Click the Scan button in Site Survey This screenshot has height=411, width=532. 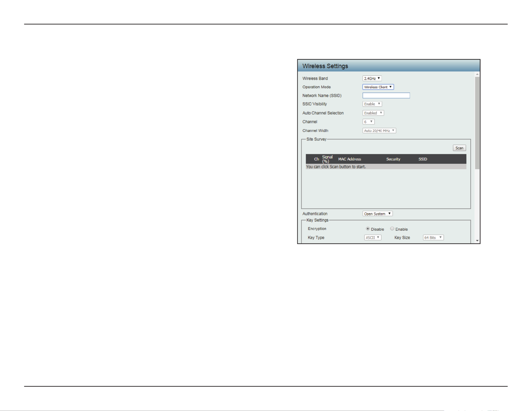pos(459,148)
